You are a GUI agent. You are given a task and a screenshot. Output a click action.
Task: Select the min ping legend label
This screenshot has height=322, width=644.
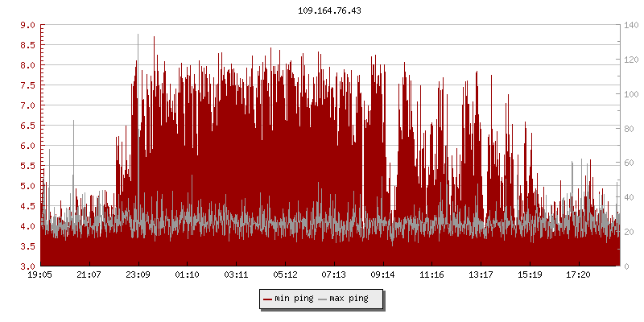click(x=293, y=299)
